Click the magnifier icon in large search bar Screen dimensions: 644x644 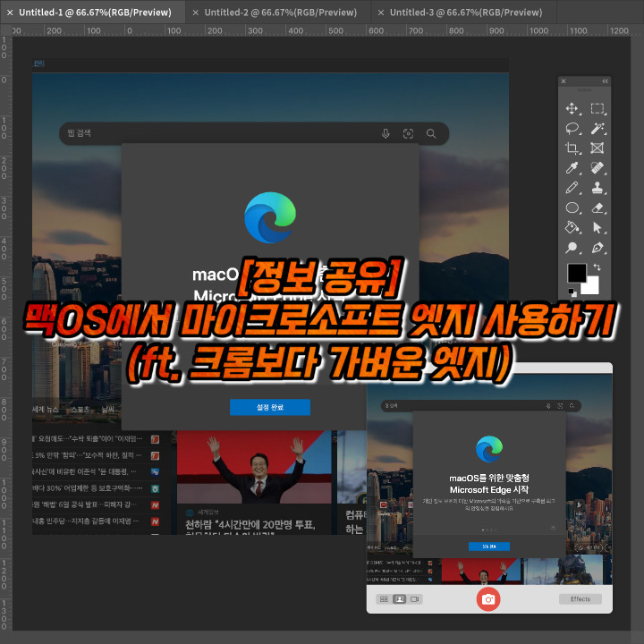point(431,133)
